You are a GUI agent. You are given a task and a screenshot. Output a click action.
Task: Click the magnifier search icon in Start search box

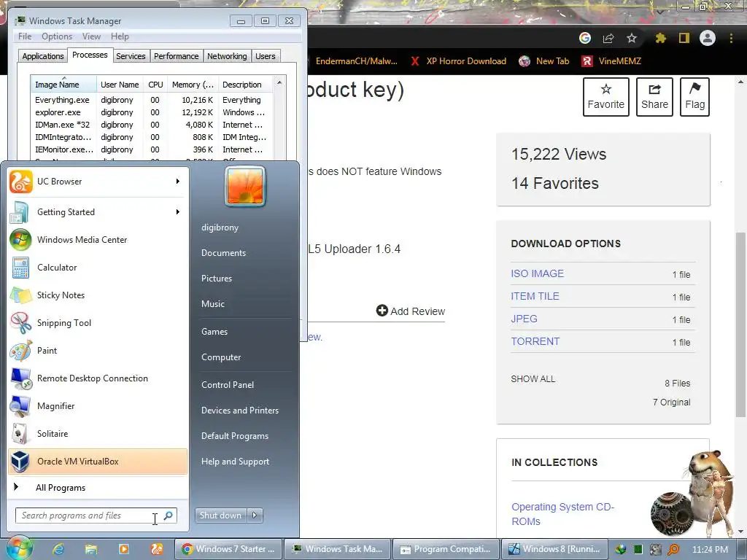point(169,516)
